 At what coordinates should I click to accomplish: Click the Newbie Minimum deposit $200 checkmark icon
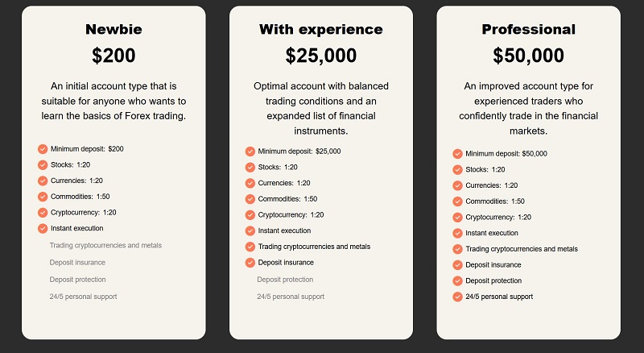(x=43, y=149)
